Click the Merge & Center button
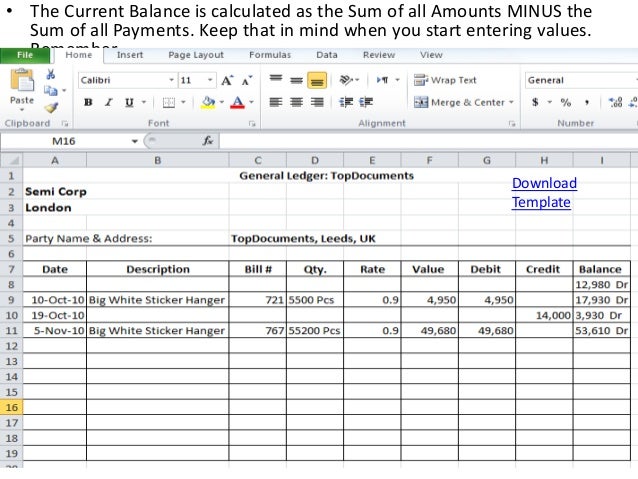The image size is (638, 479). [459, 102]
